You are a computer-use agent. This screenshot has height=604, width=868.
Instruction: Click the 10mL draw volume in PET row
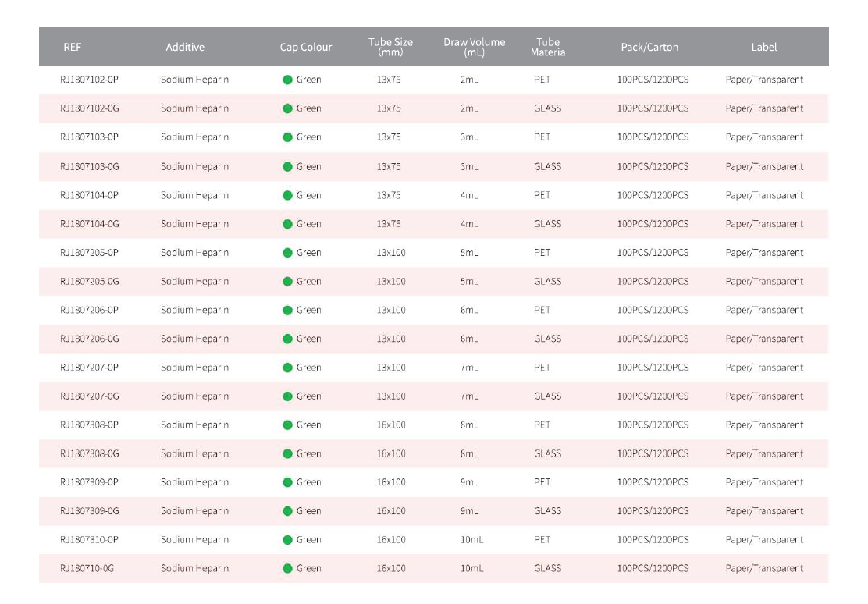click(471, 540)
